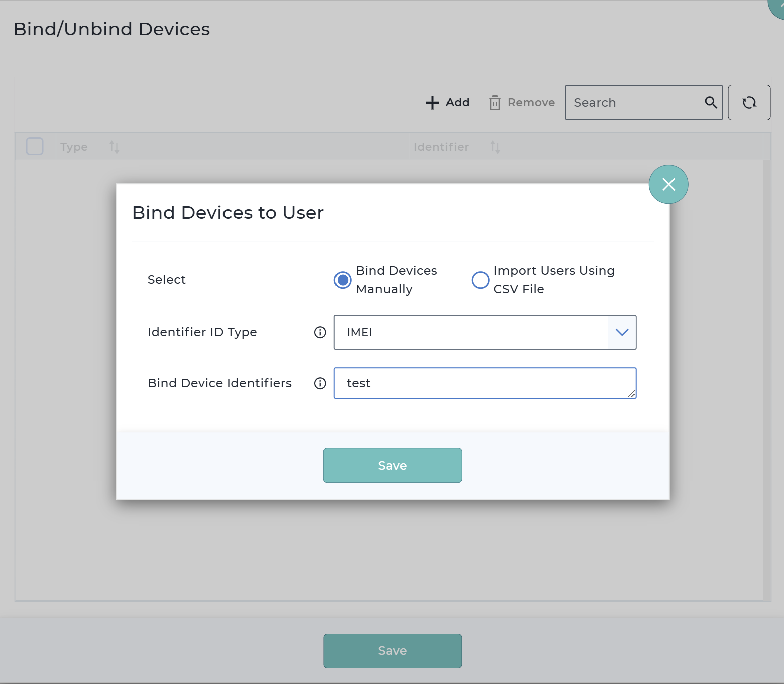Viewport: 784px width, 684px height.
Task: Open the Identifier ID Type combo box
Action: click(x=471, y=332)
